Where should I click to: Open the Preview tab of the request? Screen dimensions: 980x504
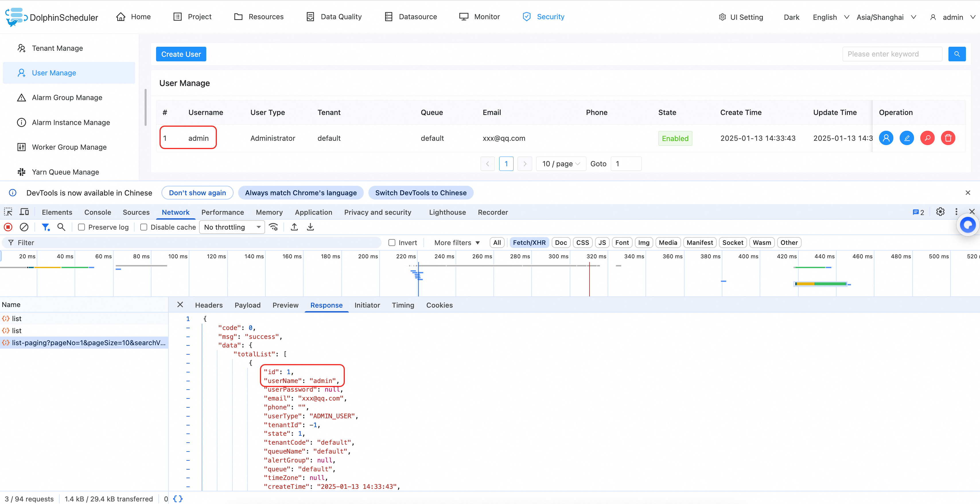(x=285, y=305)
